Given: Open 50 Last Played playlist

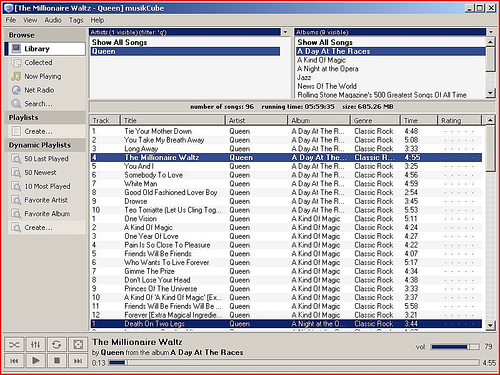Looking at the screenshot, I should pyautogui.click(x=47, y=159).
